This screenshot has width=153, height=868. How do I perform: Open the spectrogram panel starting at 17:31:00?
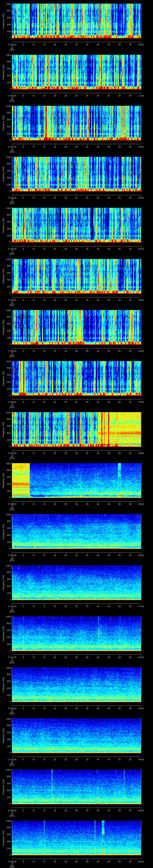pos(77,123)
